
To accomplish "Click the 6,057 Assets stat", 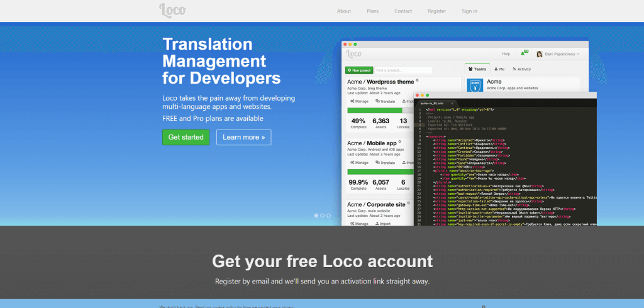I will [x=380, y=184].
